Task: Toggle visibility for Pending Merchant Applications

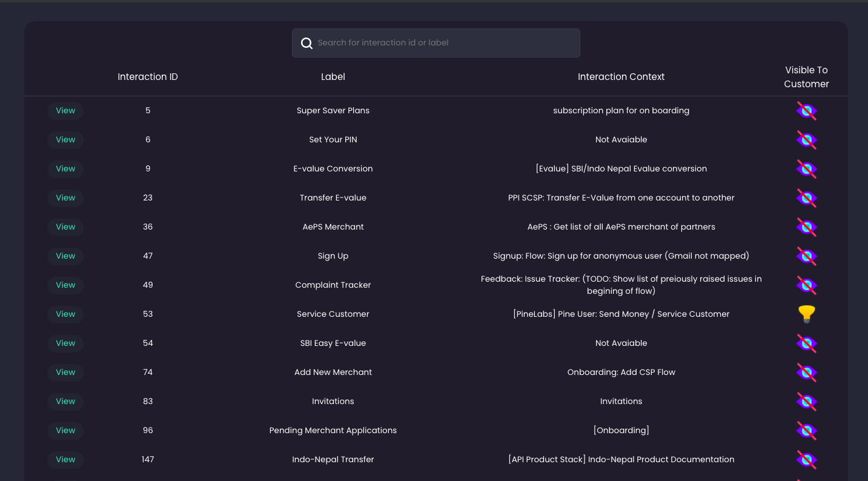Action: (806, 431)
